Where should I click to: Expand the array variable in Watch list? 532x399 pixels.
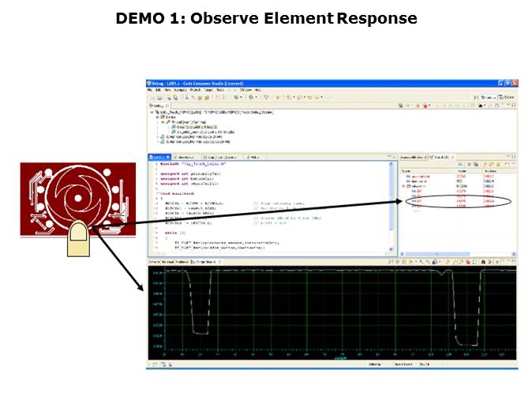point(405,186)
